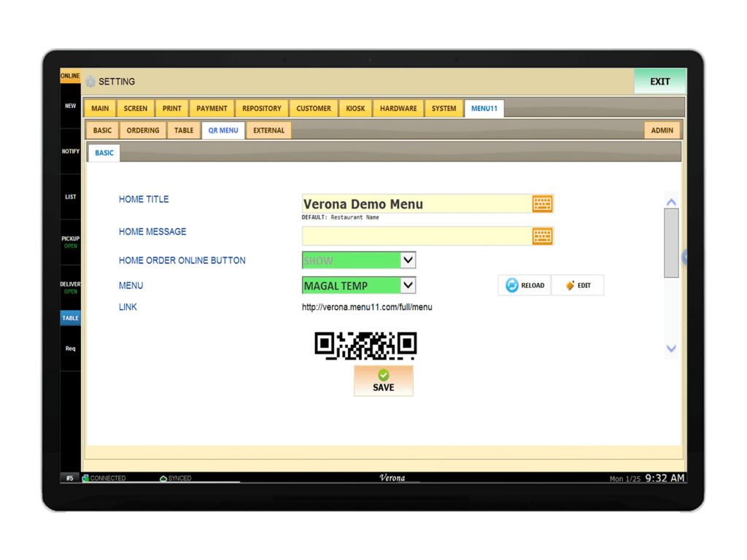Expand MENU dropdown arrow

(x=408, y=285)
